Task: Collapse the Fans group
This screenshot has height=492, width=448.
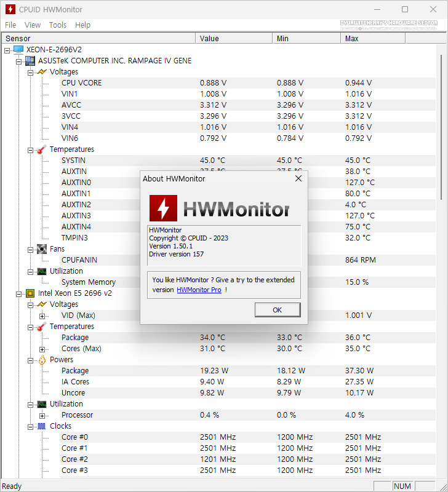Action: tap(30, 250)
